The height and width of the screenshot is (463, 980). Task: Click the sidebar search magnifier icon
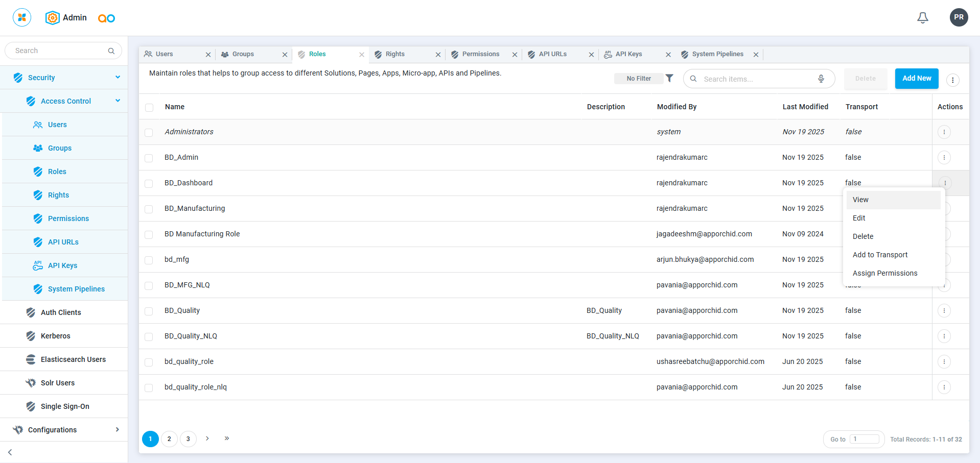tap(111, 51)
